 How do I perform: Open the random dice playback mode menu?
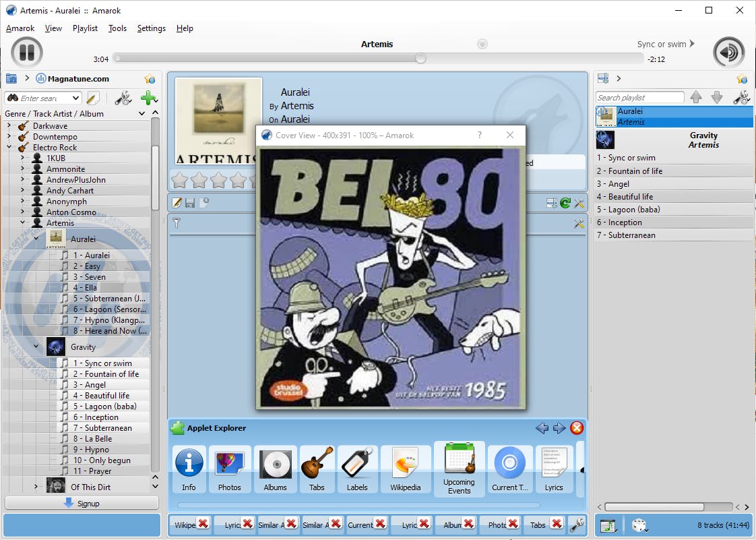(x=639, y=525)
